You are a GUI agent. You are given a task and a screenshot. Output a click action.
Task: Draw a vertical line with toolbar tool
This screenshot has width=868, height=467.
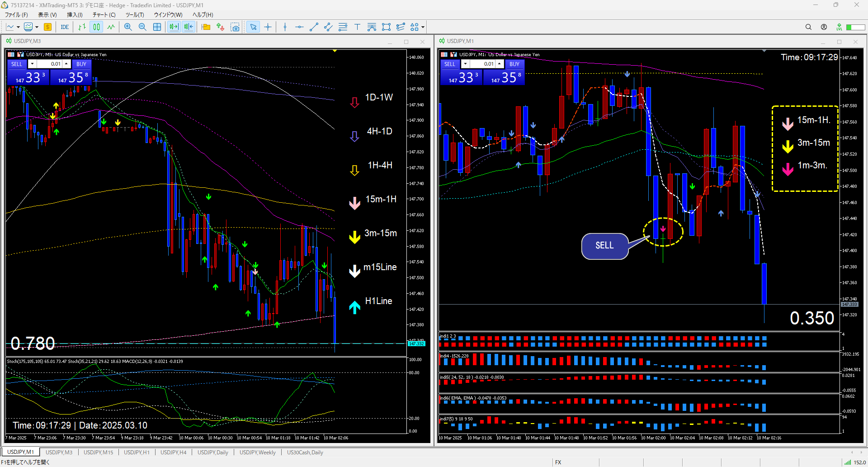285,27
